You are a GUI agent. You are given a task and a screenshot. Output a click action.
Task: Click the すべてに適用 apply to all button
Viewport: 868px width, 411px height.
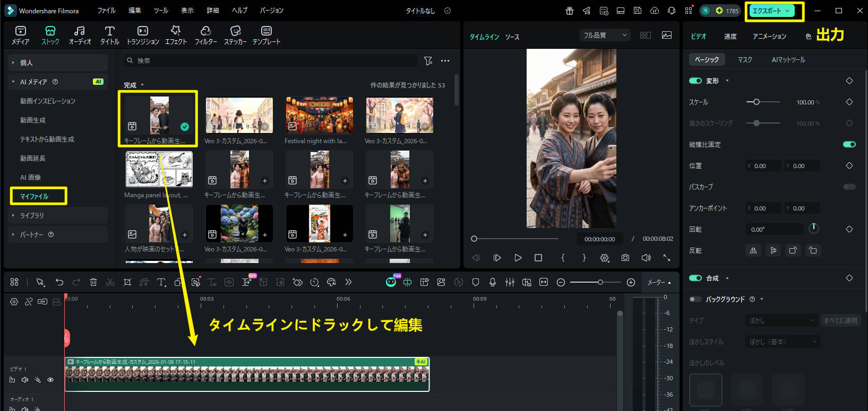pos(840,320)
